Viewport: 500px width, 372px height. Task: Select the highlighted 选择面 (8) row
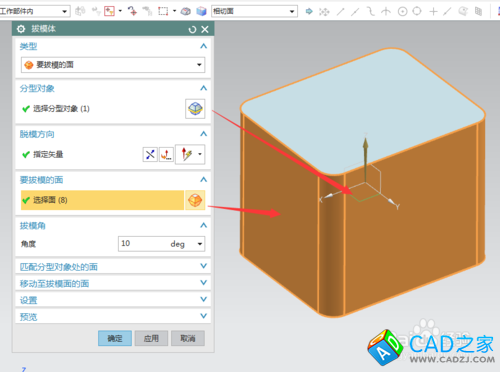coord(102,200)
